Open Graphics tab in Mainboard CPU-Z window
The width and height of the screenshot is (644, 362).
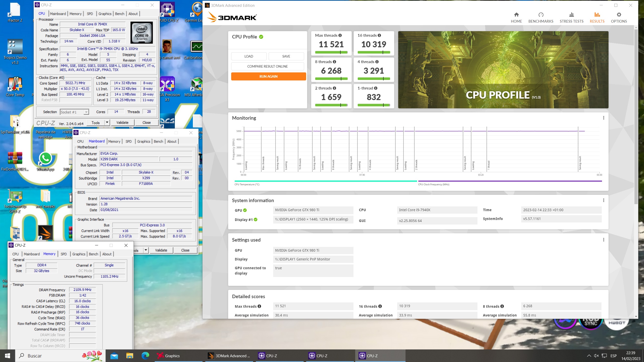[x=144, y=142]
